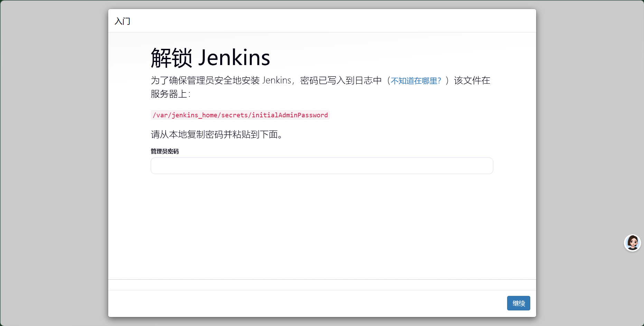Click the floating assistant avatar icon

[x=632, y=243]
